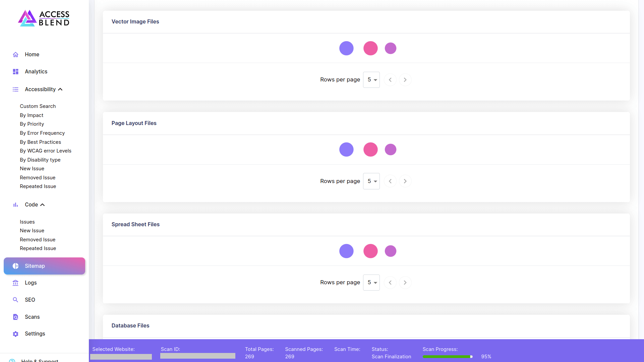Image resolution: width=644 pixels, height=362 pixels.
Task: Click the Code bar chart icon
Action: point(15,205)
